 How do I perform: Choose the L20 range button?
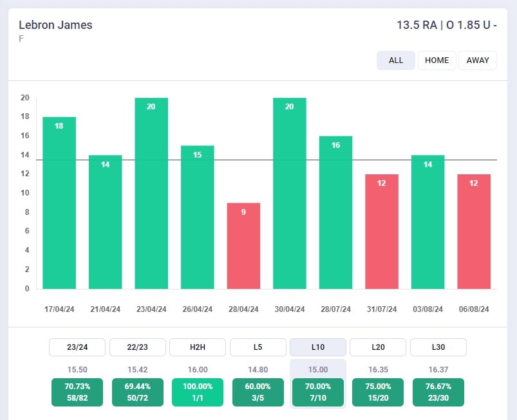point(378,347)
